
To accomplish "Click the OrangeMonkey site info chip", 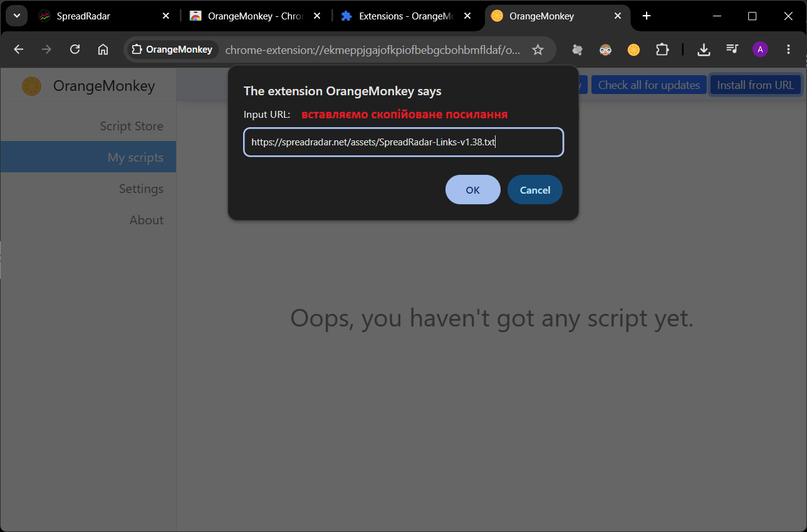I will coord(173,50).
